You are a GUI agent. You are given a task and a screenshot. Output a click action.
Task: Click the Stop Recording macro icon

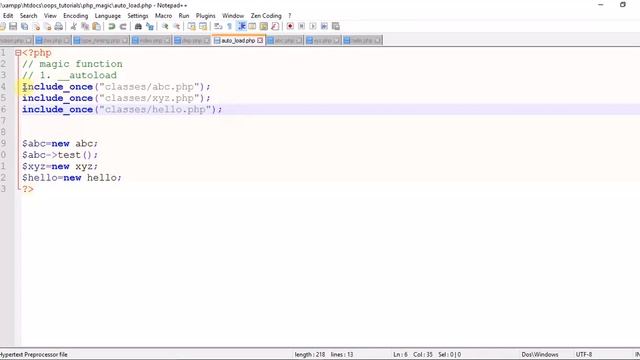point(301,27)
